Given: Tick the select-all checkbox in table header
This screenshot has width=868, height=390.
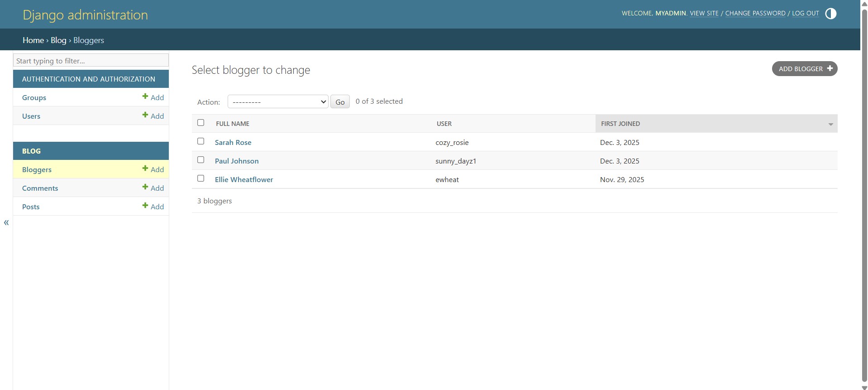Looking at the screenshot, I should point(201,123).
